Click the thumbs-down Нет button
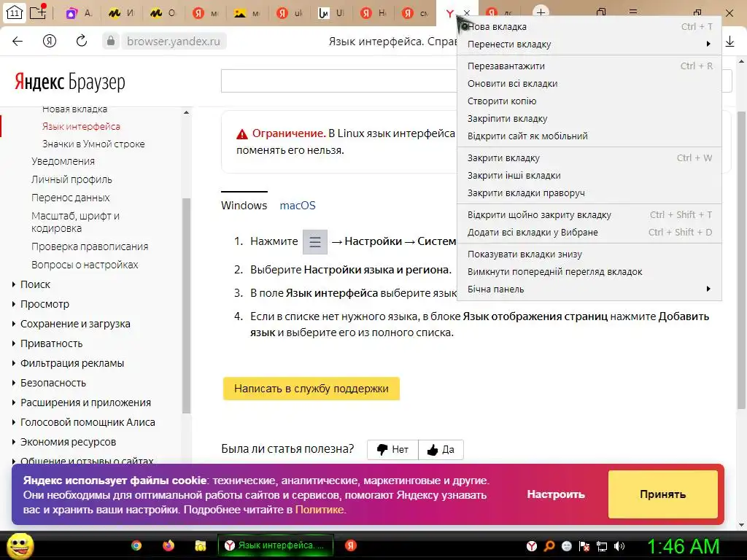Viewport: 747px width, 560px height. point(392,449)
